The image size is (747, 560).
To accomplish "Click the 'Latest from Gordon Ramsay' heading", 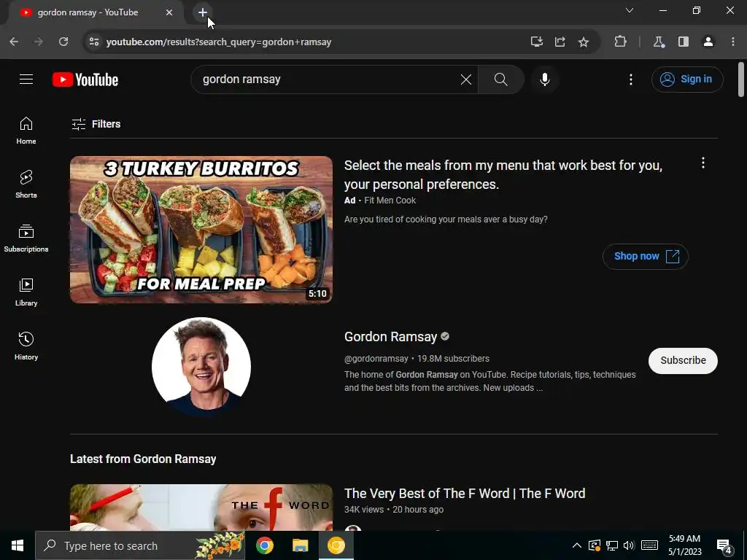I will click(x=143, y=459).
